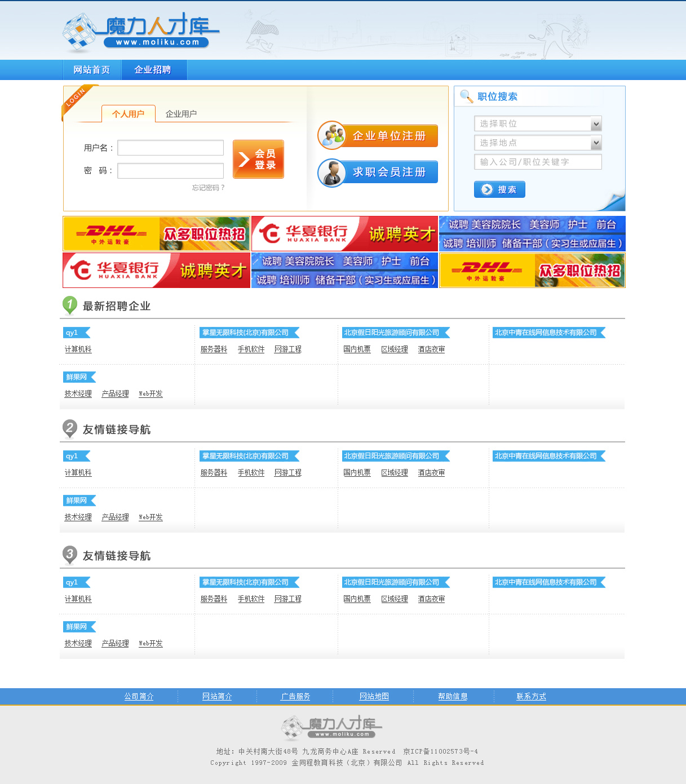
Task: Click the 企业单位注册 button
Action: 378,136
